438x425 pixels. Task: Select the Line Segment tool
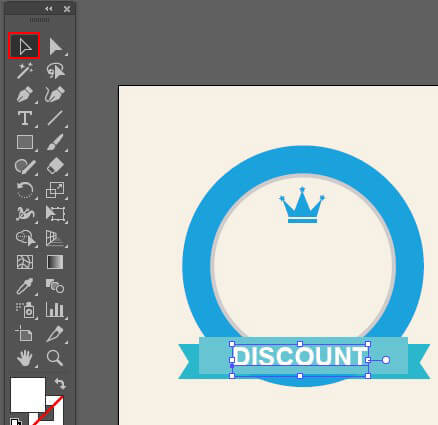click(x=55, y=118)
